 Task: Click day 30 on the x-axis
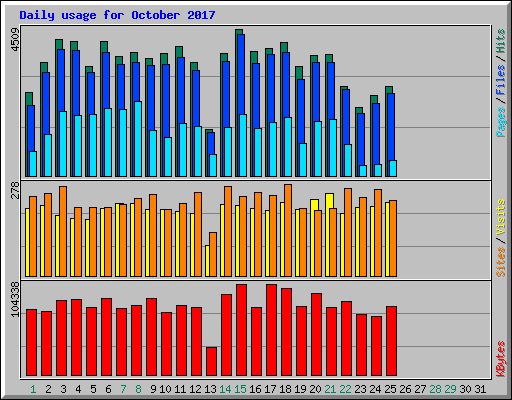tap(465, 389)
